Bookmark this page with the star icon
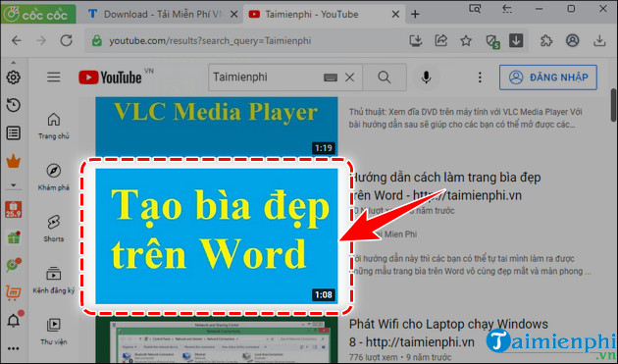The image size is (618, 364). [x=466, y=40]
